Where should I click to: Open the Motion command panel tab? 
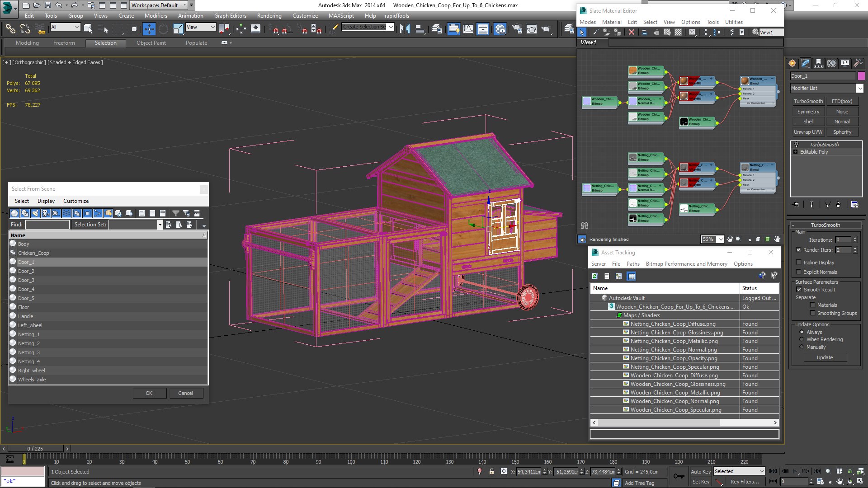(x=831, y=63)
